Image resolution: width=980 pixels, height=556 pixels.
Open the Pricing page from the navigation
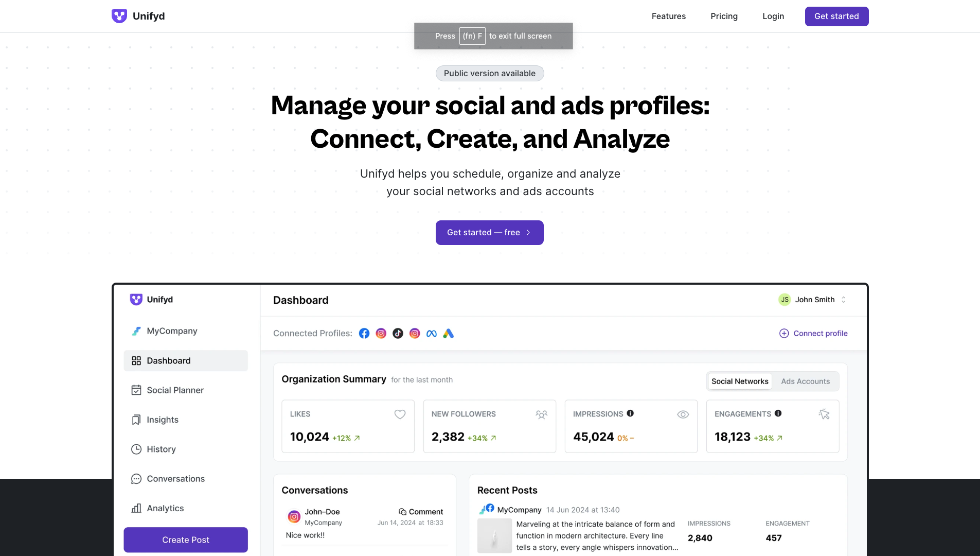[x=724, y=16]
